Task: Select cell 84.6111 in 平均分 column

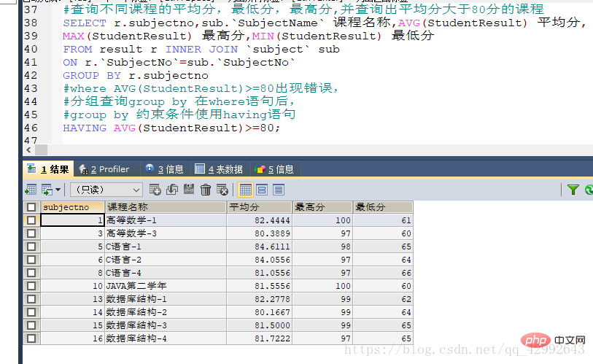Action: point(260,247)
